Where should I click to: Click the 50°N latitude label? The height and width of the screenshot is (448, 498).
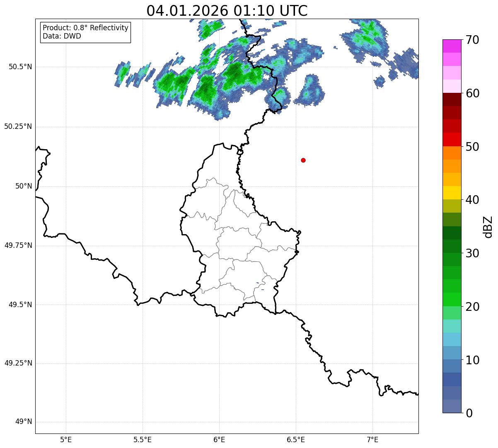24,186
